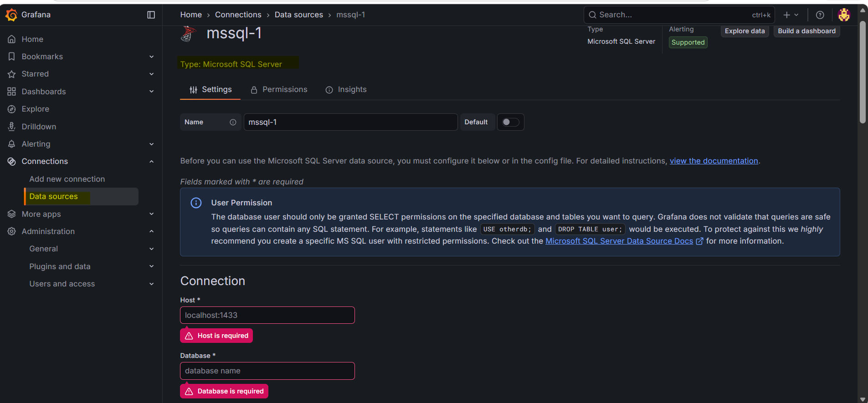Click the Build a dashboard button

[806, 31]
